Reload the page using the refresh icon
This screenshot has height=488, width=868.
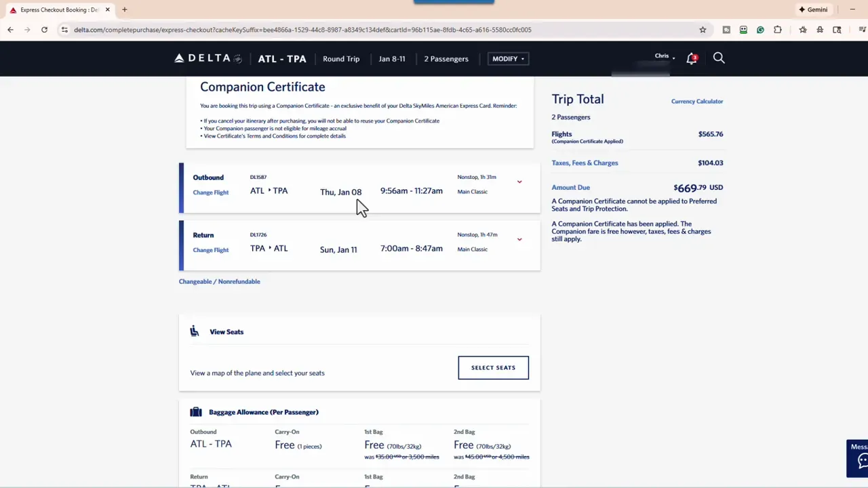(44, 30)
